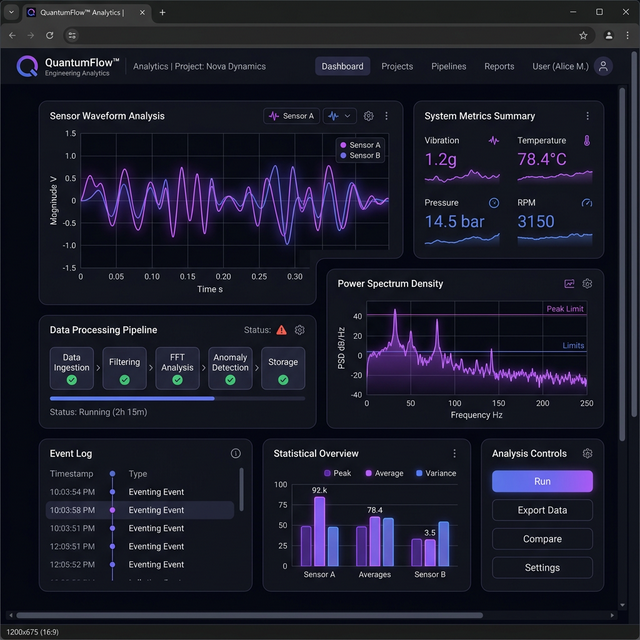
Task: Open System Metrics Summary three-dot menu
Action: pyautogui.click(x=587, y=116)
